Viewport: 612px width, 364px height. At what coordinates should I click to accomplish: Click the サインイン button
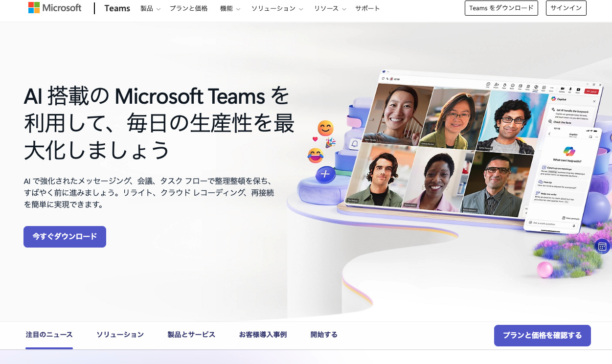[566, 8]
